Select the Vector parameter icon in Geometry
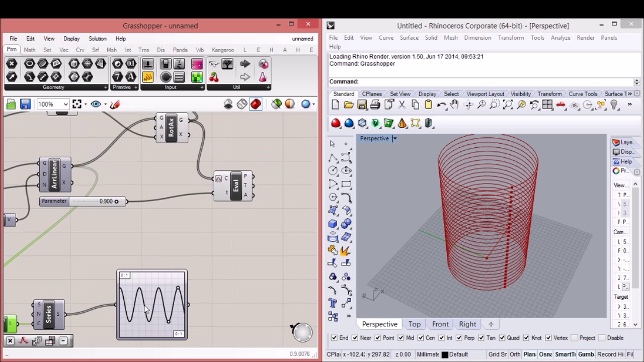 tap(12, 77)
